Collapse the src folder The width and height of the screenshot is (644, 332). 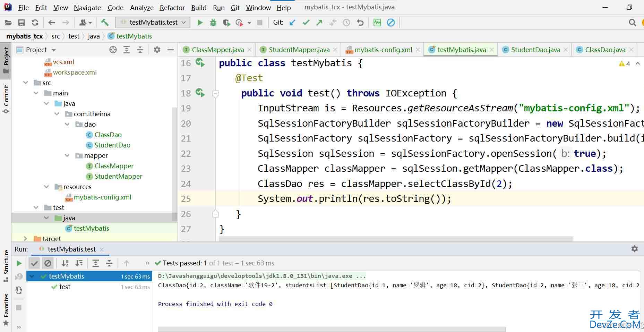[x=26, y=83]
